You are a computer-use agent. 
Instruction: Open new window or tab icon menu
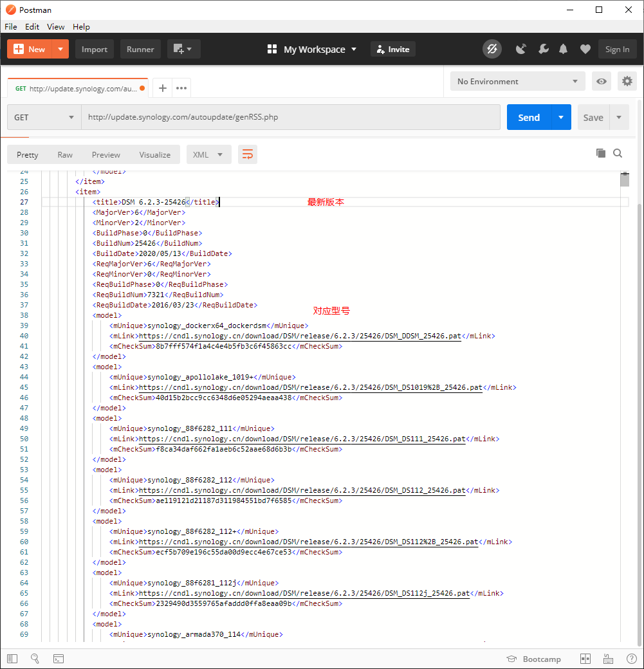[183, 49]
